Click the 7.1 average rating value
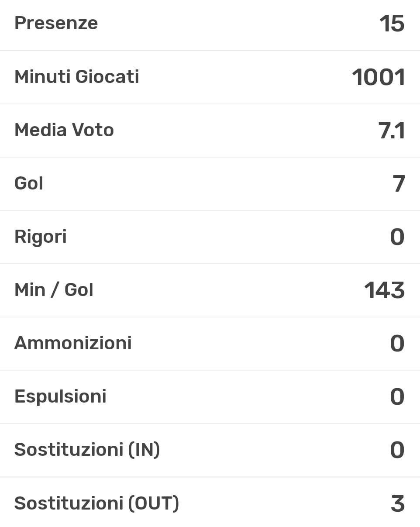Image resolution: width=420 pixels, height=527 pixels. click(x=392, y=131)
